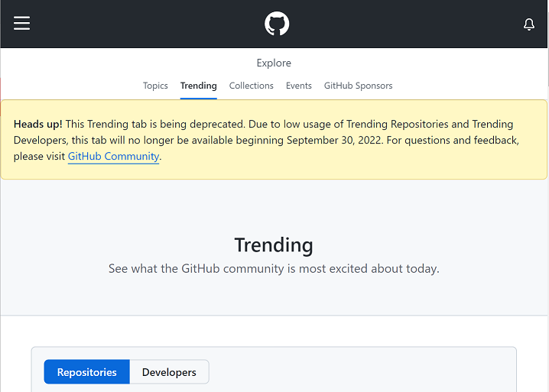Click 'Trending Repositories' phrase in yellow banner

click(x=398, y=125)
